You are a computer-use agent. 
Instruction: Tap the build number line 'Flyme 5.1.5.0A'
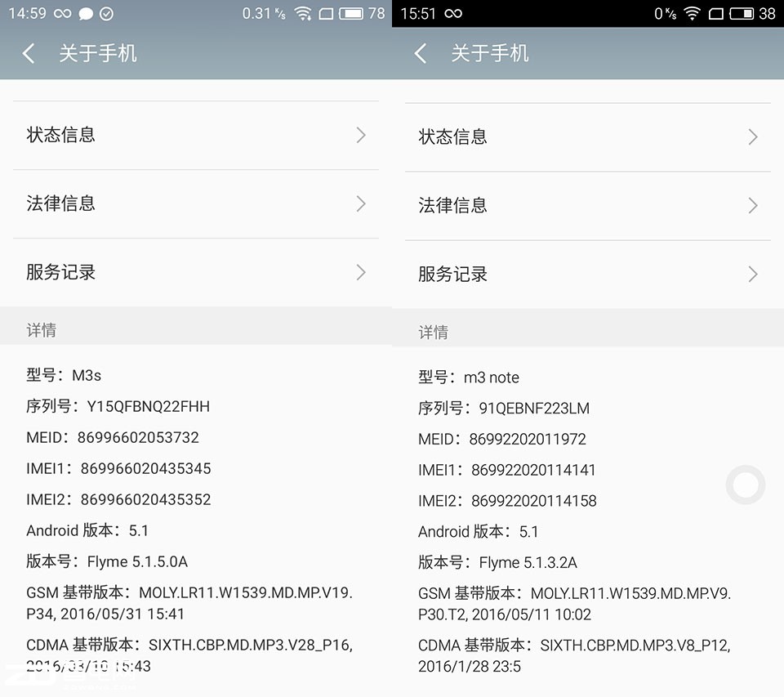[107, 561]
